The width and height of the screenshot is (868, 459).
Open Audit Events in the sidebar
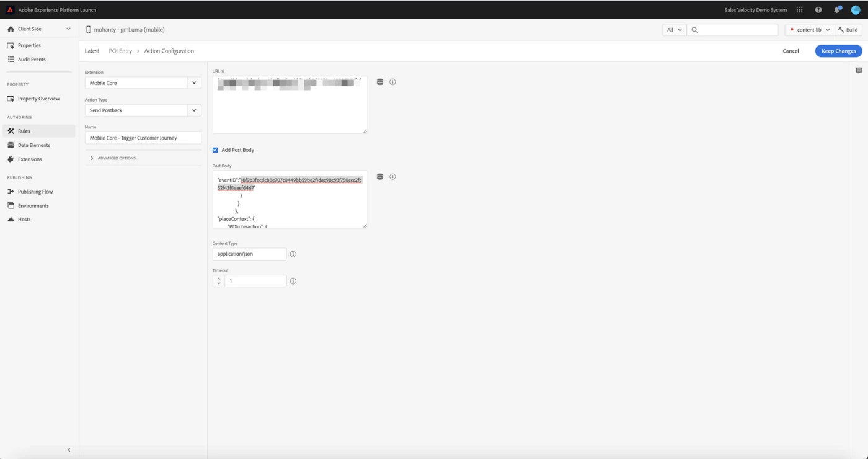coord(32,60)
